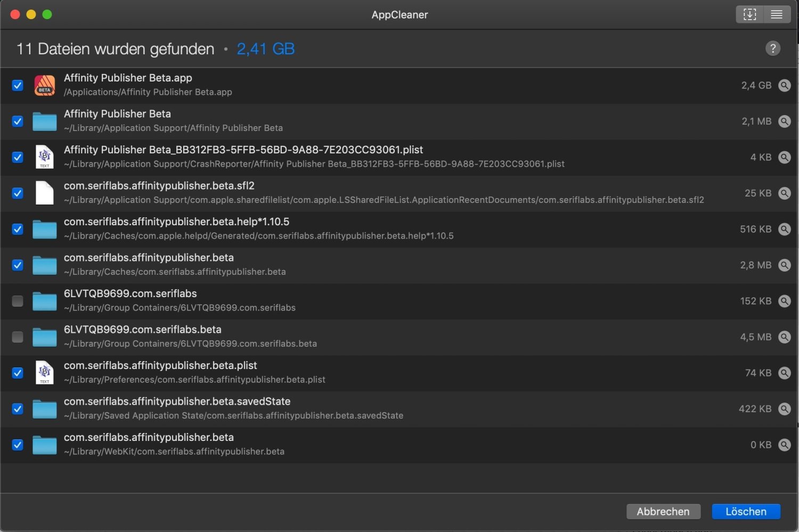Click the Abbrechen button
799x532 pixels.
click(x=663, y=511)
